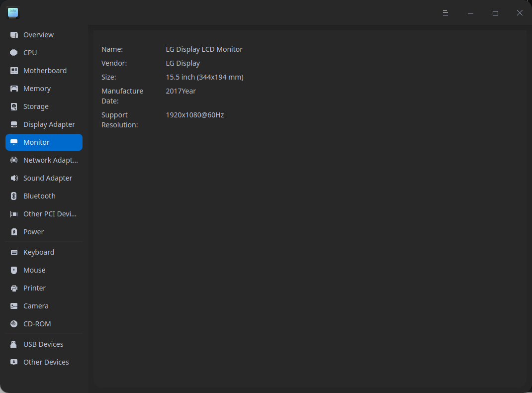Minimize the Device Manager window
This screenshot has width=532, height=393.
tap(470, 13)
